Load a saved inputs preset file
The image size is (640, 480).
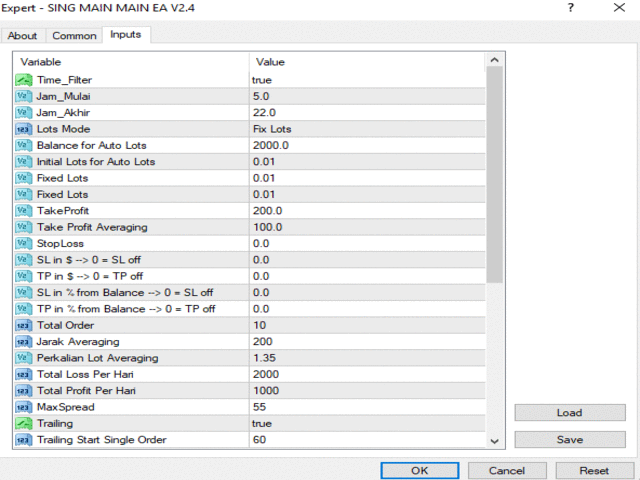point(570,413)
